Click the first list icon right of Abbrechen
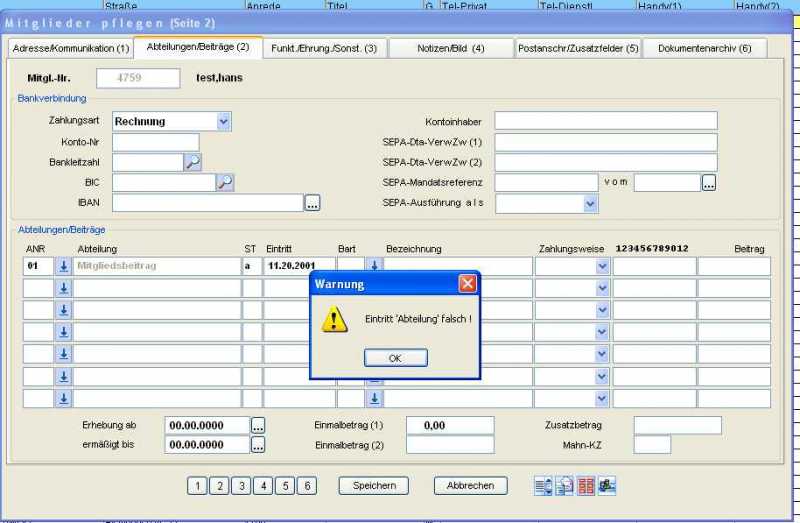 [x=543, y=486]
